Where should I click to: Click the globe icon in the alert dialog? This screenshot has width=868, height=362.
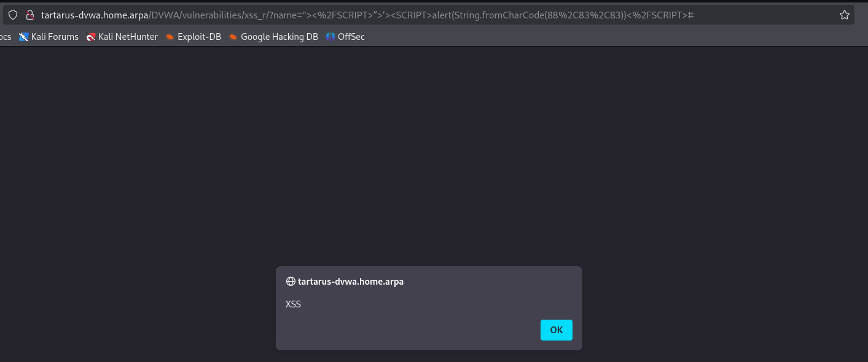click(291, 282)
